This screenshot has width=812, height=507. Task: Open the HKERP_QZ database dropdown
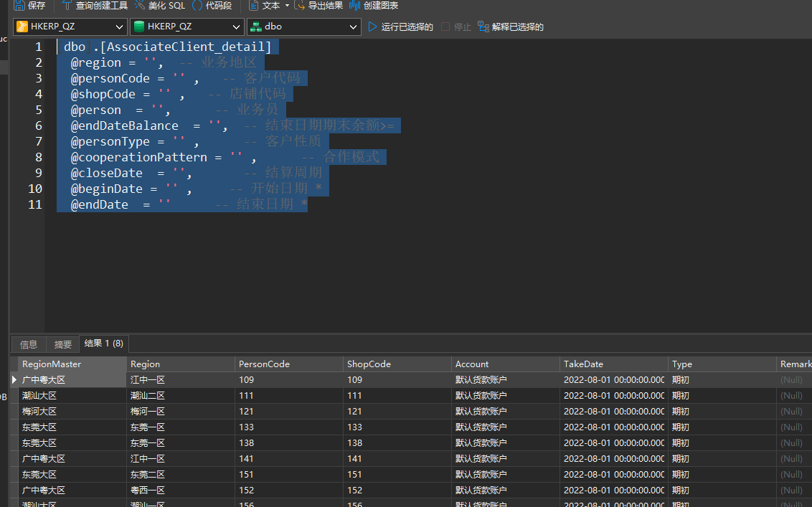(187, 27)
